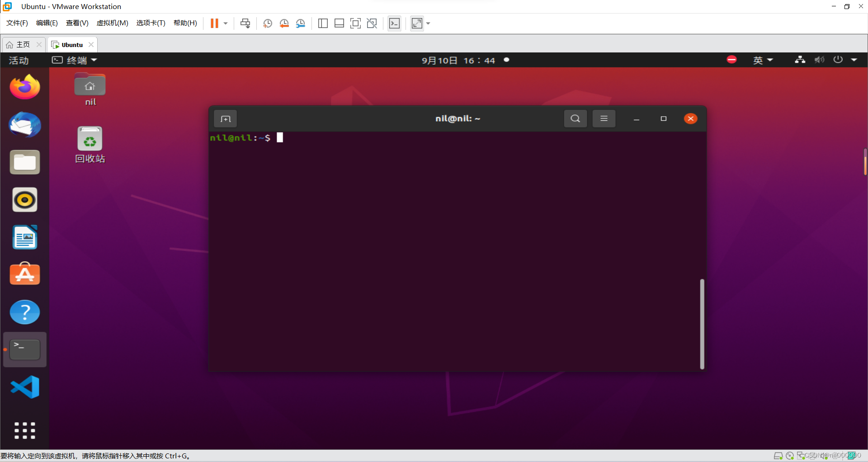Image resolution: width=868 pixels, height=462 pixels.
Task: Open the 终端 app menu dropdown
Action: [75, 60]
